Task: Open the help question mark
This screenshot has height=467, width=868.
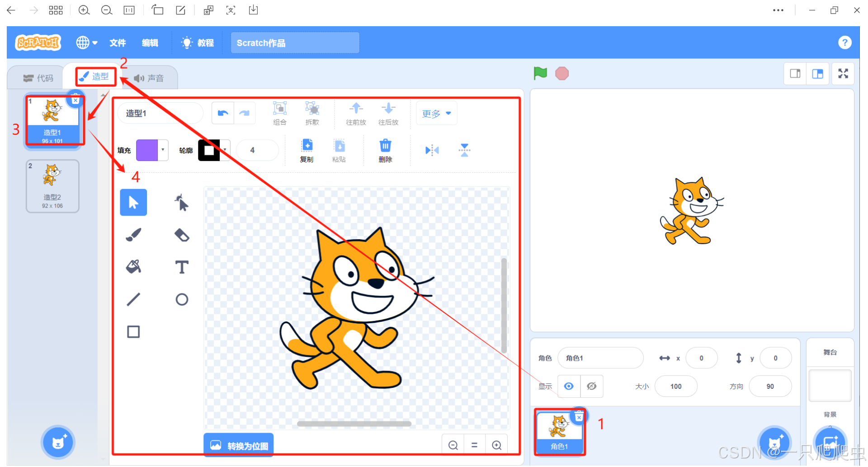Action: (844, 42)
